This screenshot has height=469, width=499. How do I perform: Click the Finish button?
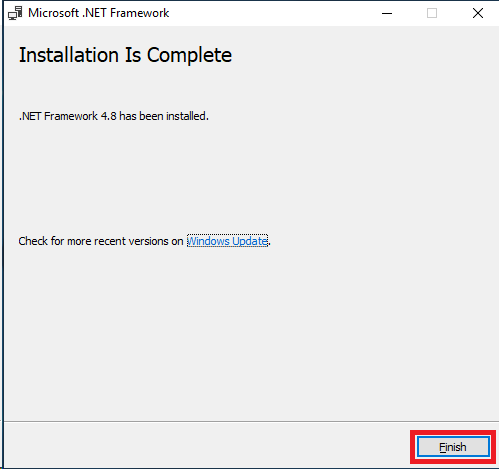coord(453,447)
